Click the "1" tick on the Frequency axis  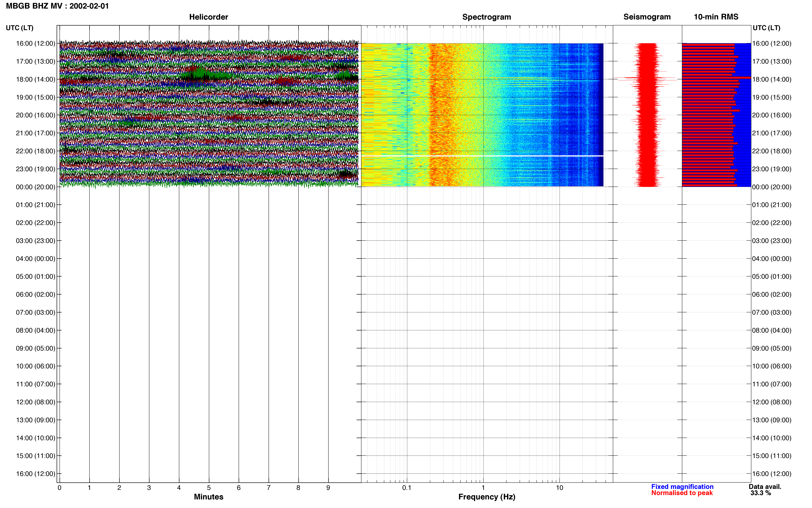point(483,487)
